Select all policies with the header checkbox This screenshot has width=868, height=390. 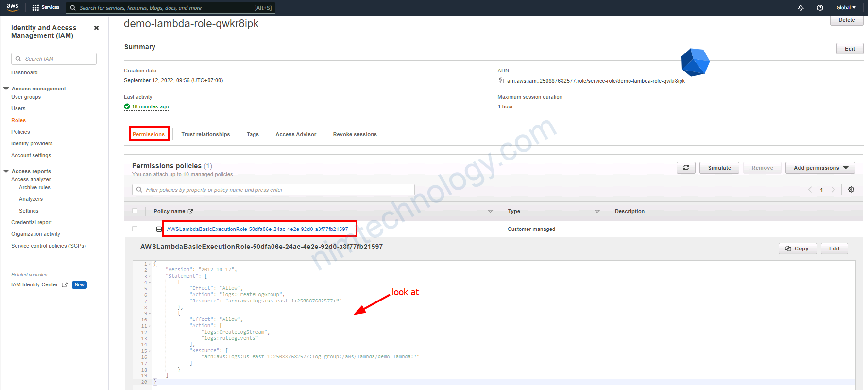coord(135,211)
